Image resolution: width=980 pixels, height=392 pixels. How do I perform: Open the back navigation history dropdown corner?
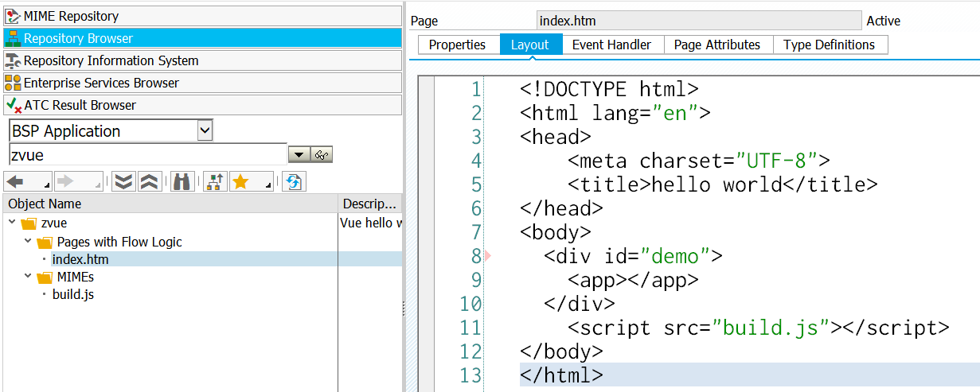[x=48, y=187]
